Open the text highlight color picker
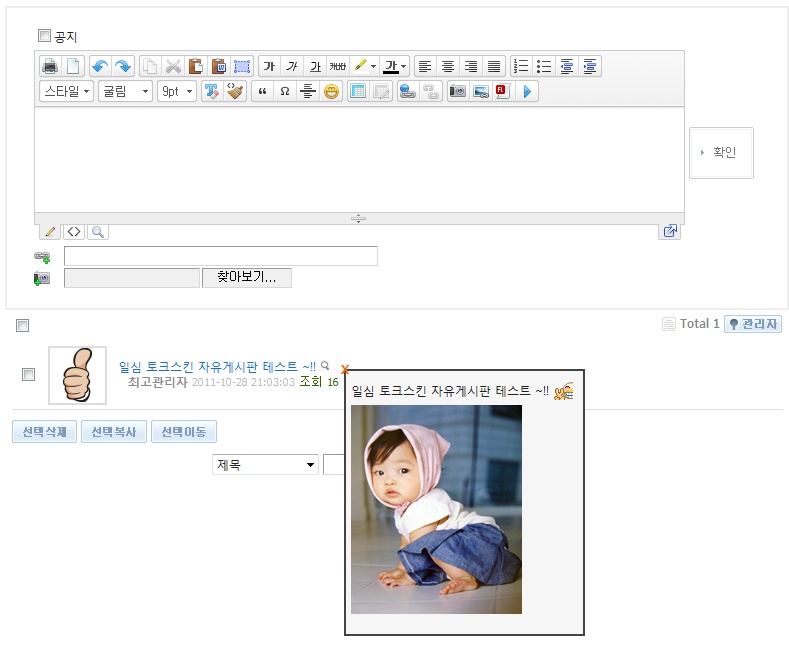 click(x=366, y=67)
